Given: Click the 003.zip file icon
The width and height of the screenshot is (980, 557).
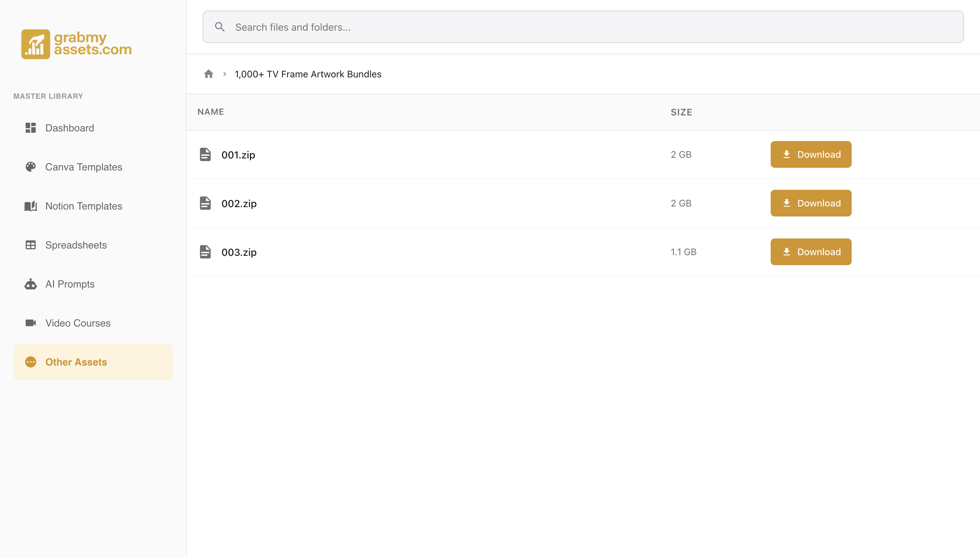Looking at the screenshot, I should point(205,252).
